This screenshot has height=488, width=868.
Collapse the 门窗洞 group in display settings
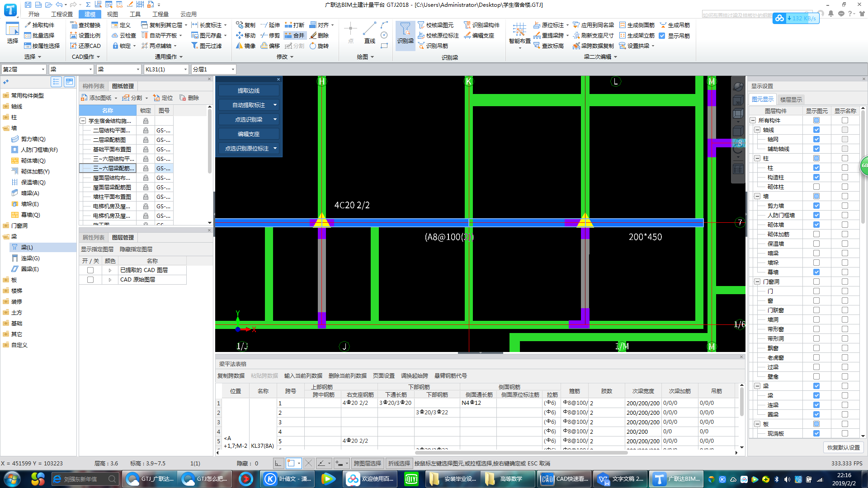coord(757,282)
